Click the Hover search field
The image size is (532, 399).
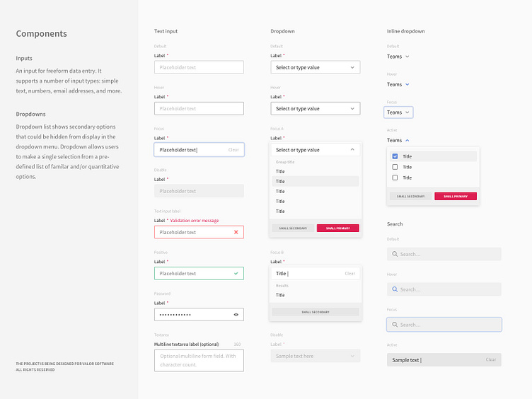(x=444, y=289)
